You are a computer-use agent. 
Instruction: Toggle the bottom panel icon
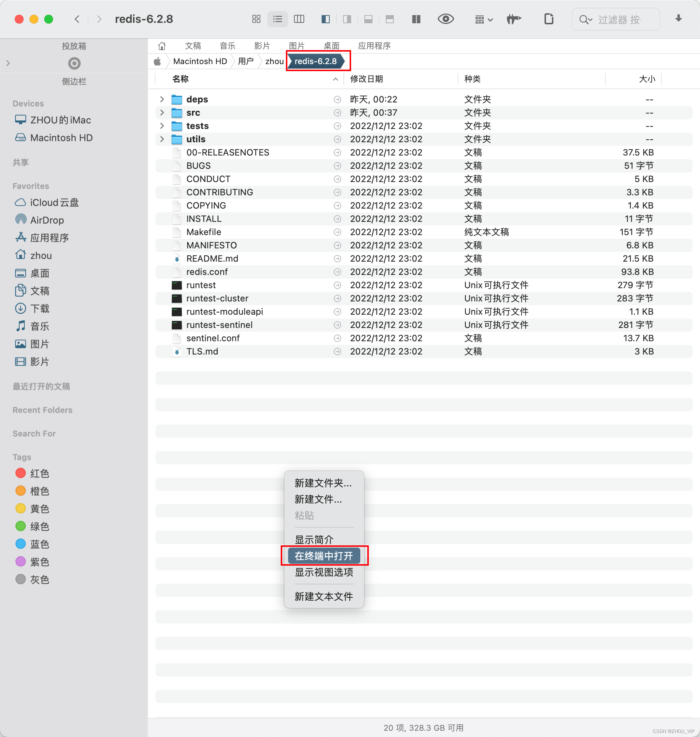pos(368,19)
